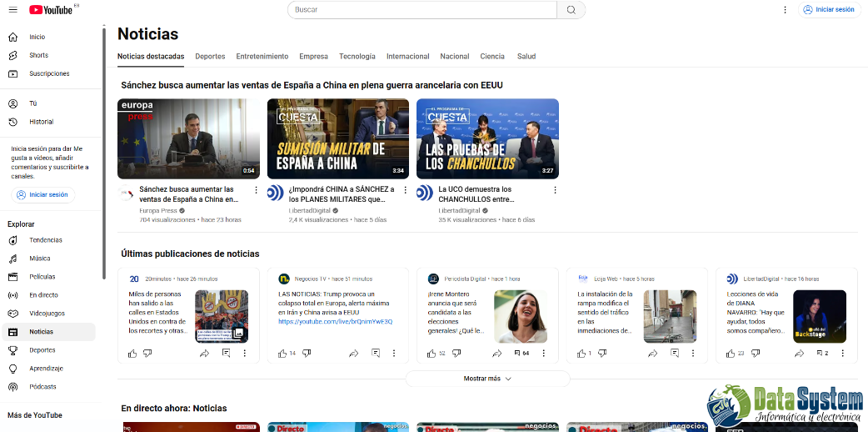This screenshot has height=432, width=868.
Task: Click sidebar Iniciar sesión button
Action: (x=43, y=194)
